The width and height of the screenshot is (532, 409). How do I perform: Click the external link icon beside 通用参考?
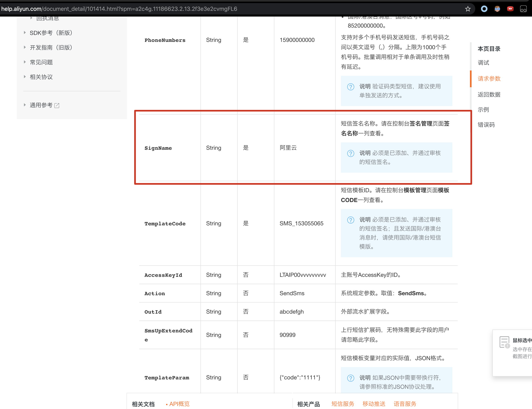(x=57, y=105)
